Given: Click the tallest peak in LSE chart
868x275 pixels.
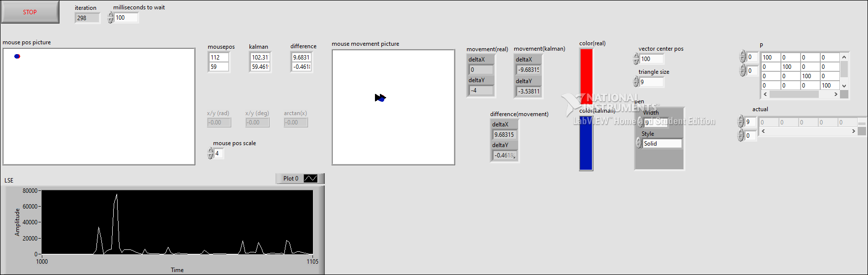Looking at the screenshot, I should tap(116, 195).
